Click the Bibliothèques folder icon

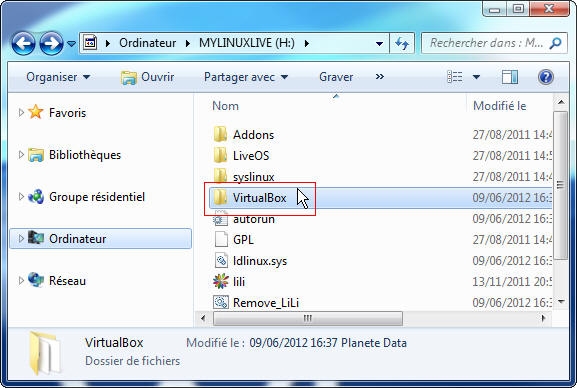click(36, 155)
